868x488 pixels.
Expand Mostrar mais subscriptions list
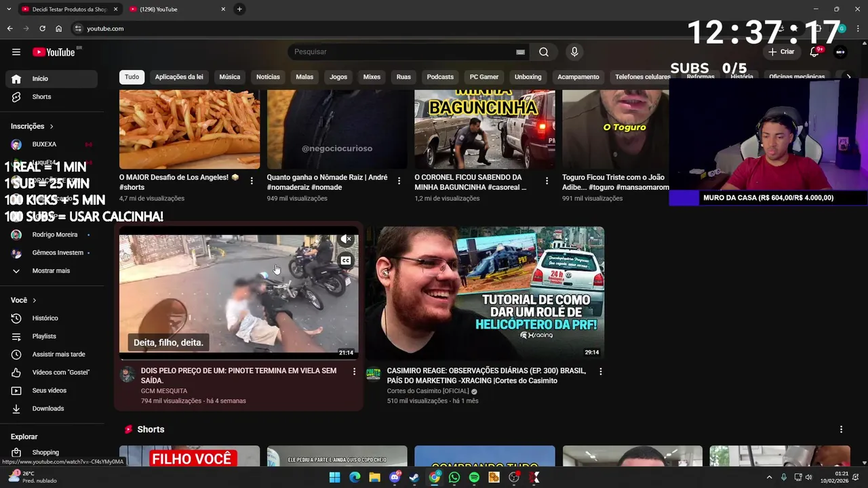point(52,271)
